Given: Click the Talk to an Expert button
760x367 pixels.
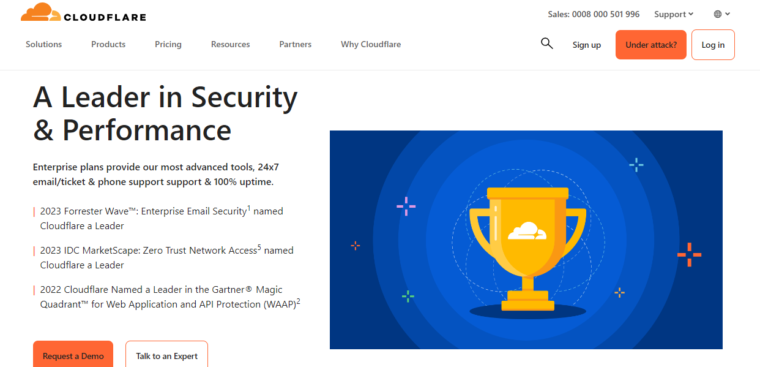Looking at the screenshot, I should pos(167,355).
